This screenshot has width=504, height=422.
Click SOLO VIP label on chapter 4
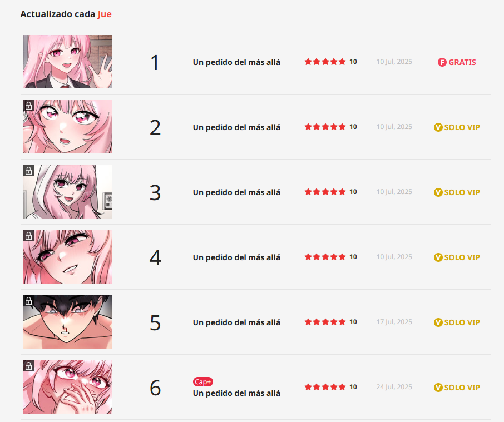[462, 257]
